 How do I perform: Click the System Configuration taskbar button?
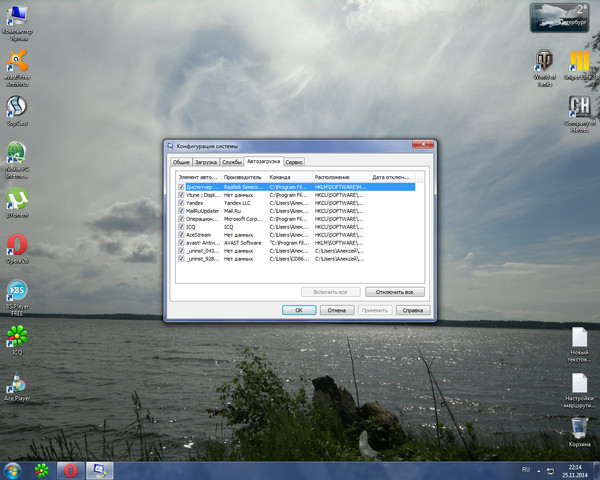point(99,471)
